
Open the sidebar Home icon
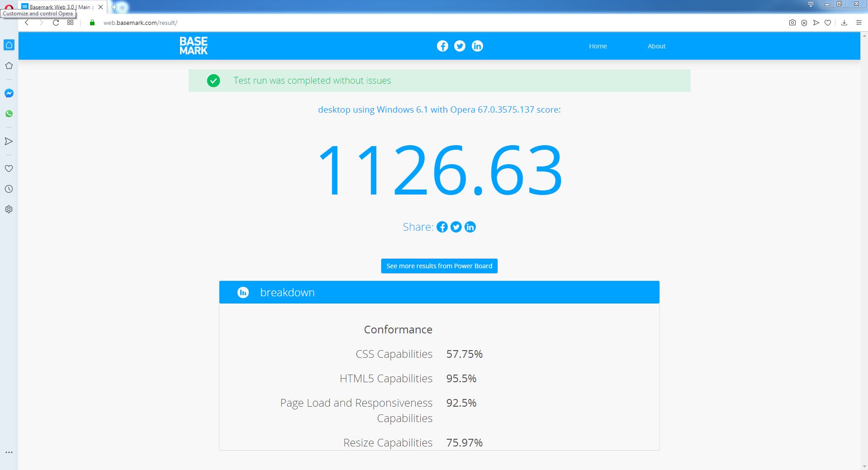click(9, 45)
